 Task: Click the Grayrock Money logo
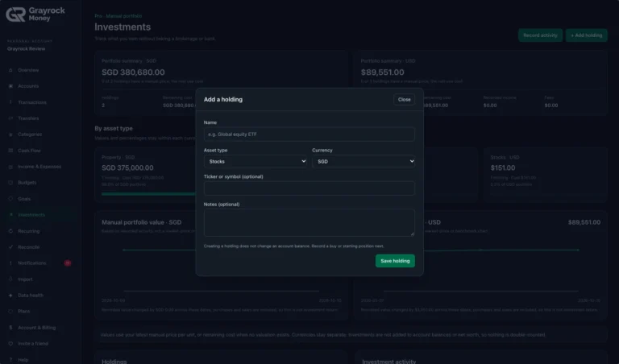[35, 14]
